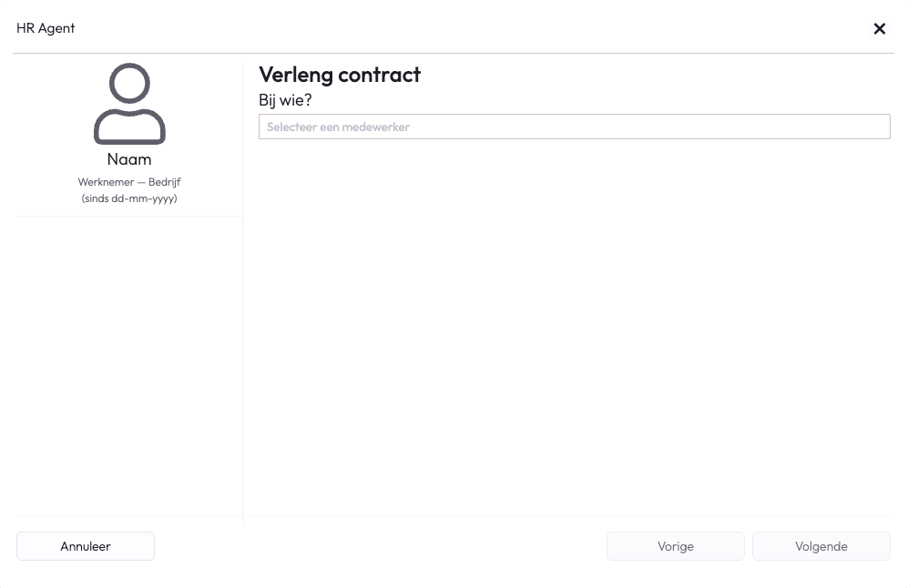907x588 pixels.
Task: Click the word 'Werknemer' in the profile subtitle
Action: click(x=106, y=181)
